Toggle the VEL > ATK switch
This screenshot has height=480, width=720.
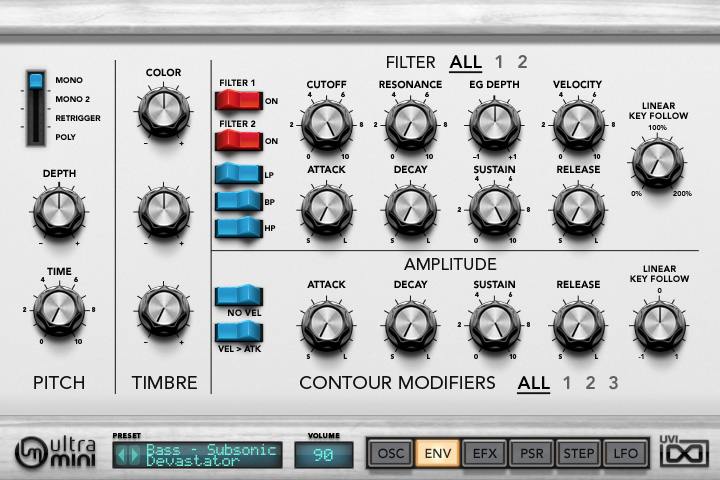[239, 332]
